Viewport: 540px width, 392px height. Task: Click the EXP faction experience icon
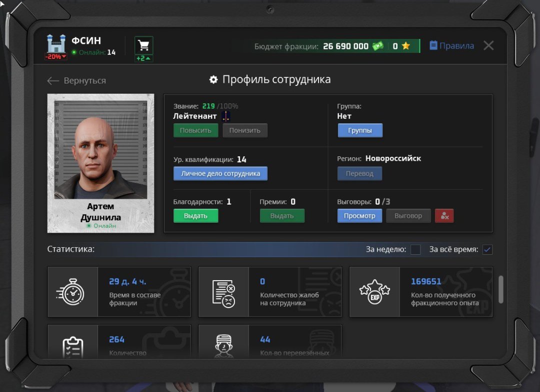[374, 292]
